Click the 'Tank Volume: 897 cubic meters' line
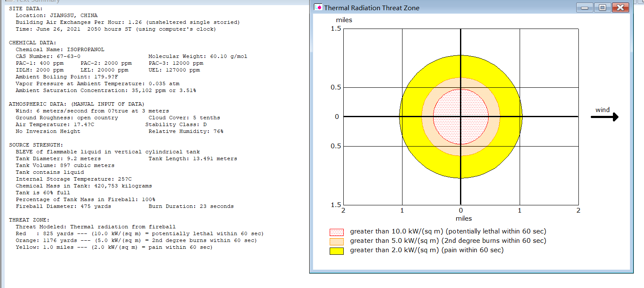644x288 pixels. click(x=65, y=165)
